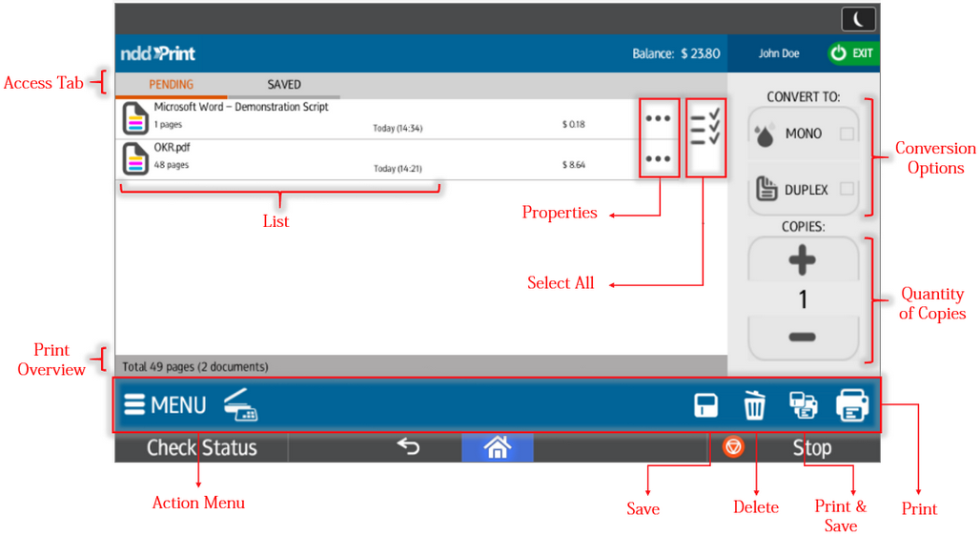Open the MENU hamburger action menu
This screenshot has width=980, height=536.
[x=165, y=405]
